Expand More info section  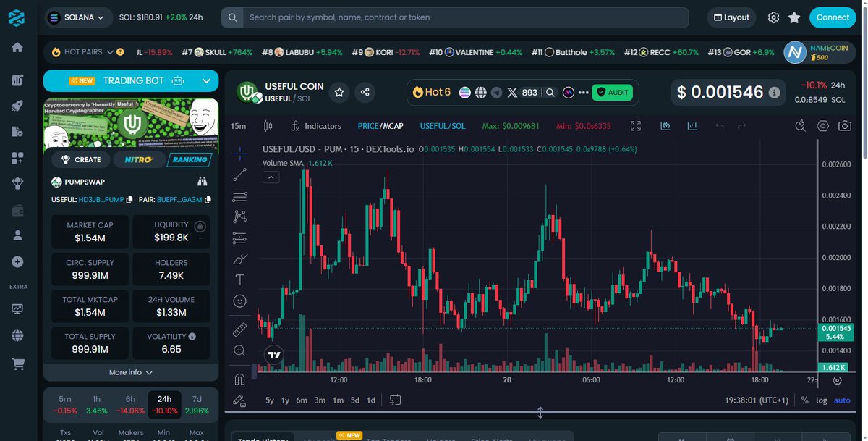pyautogui.click(x=131, y=372)
